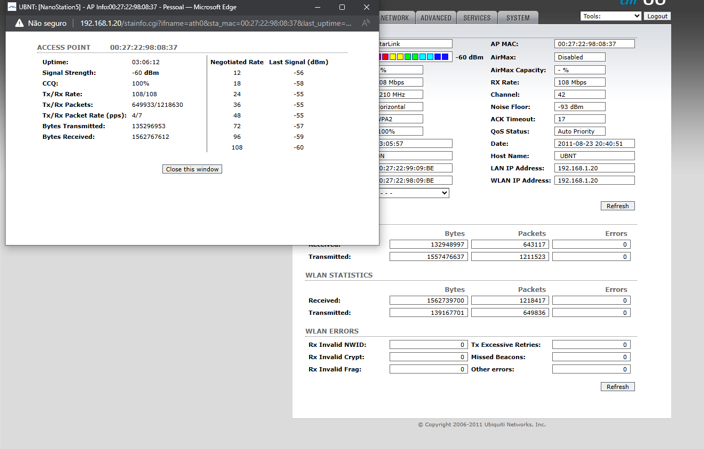
Task: Click the Logout button
Action: pyautogui.click(x=657, y=16)
